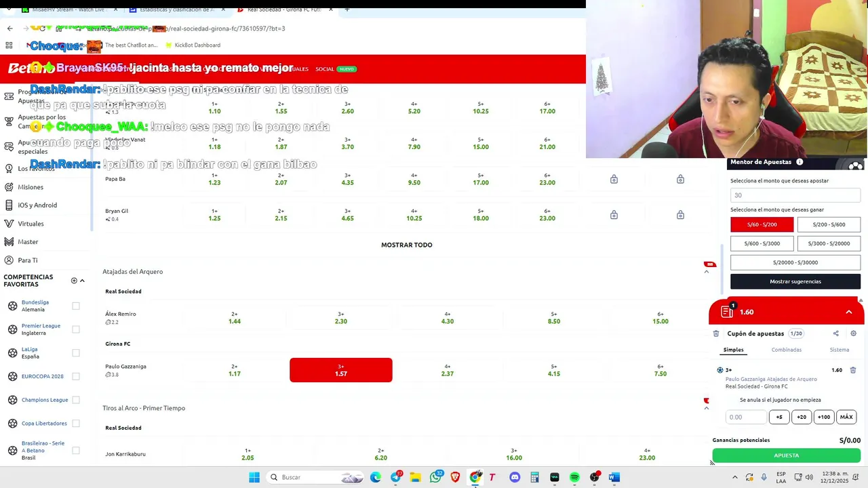Viewport: 868px width, 488px height.
Task: Click bet amount field showing 30
Action: [795, 195]
